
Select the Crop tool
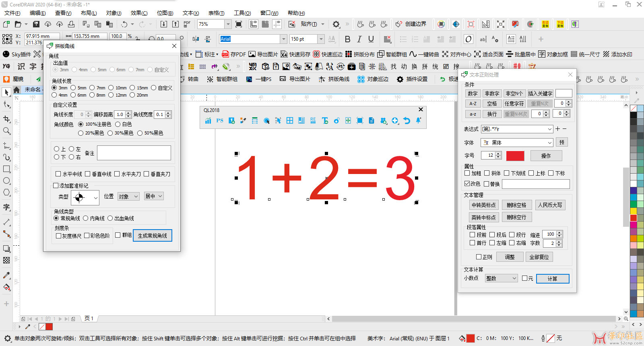(x=6, y=119)
